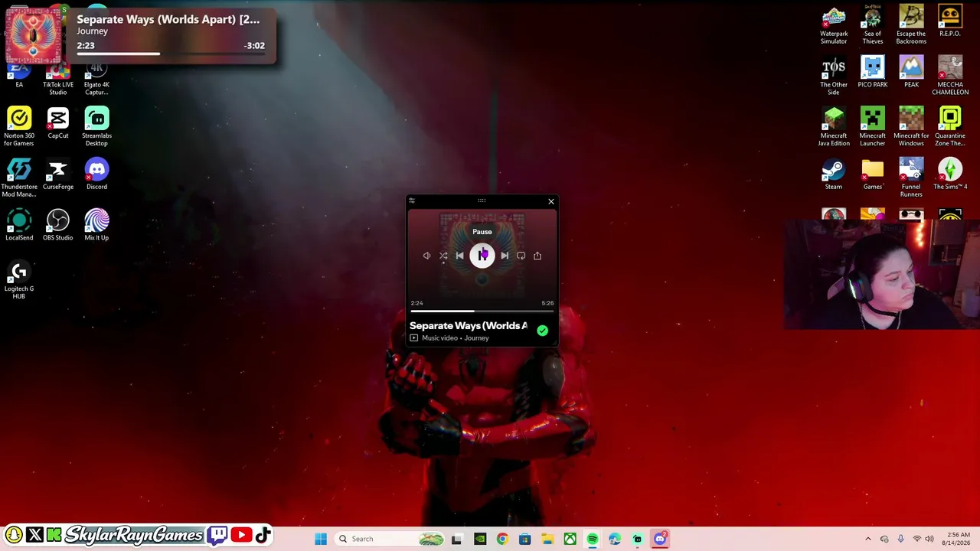Seek on the now-playing overlay progress bar

click(171, 54)
